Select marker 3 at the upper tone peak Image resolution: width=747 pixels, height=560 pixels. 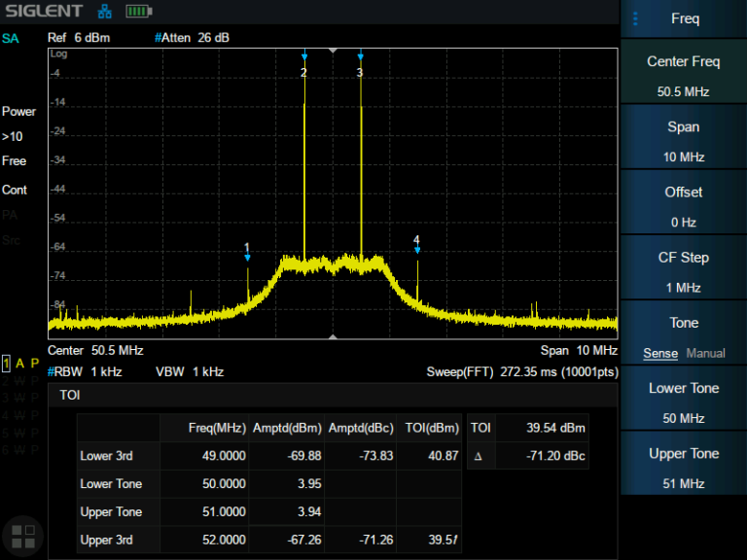[360, 57]
